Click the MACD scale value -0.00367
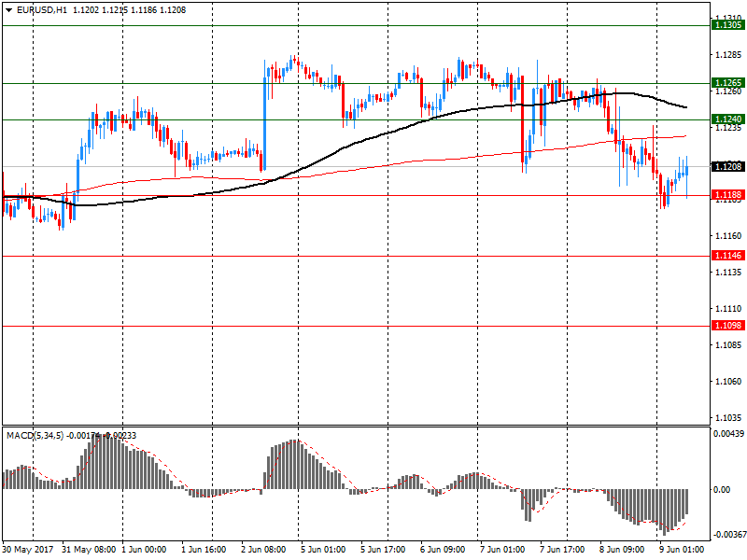The width and height of the screenshot is (747, 560). pos(728,535)
